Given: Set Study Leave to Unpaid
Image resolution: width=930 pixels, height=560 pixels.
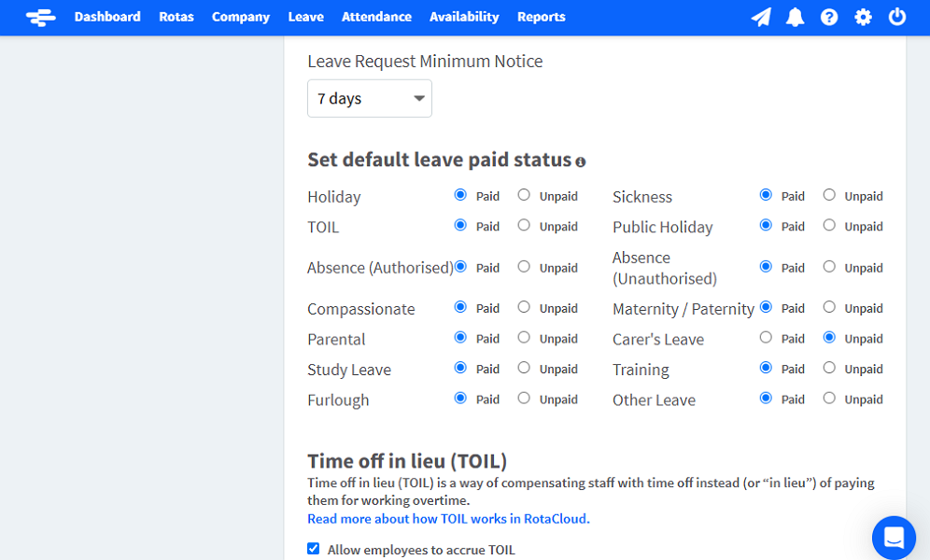Looking at the screenshot, I should tap(524, 368).
